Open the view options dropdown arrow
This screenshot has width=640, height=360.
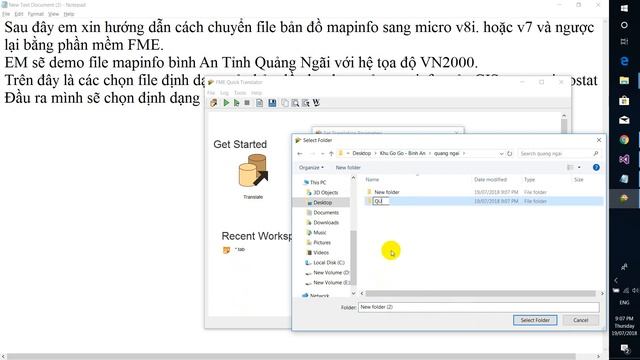(579, 167)
